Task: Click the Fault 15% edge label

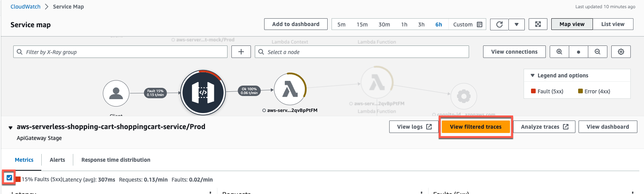Action: tap(155, 93)
